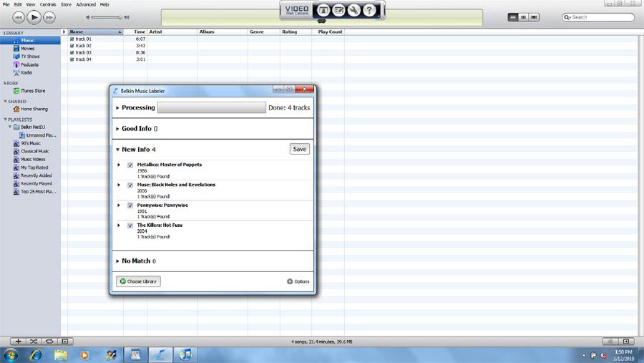Expand the No Match section
Image resolution: width=644 pixels, height=363 pixels.
coord(117,261)
